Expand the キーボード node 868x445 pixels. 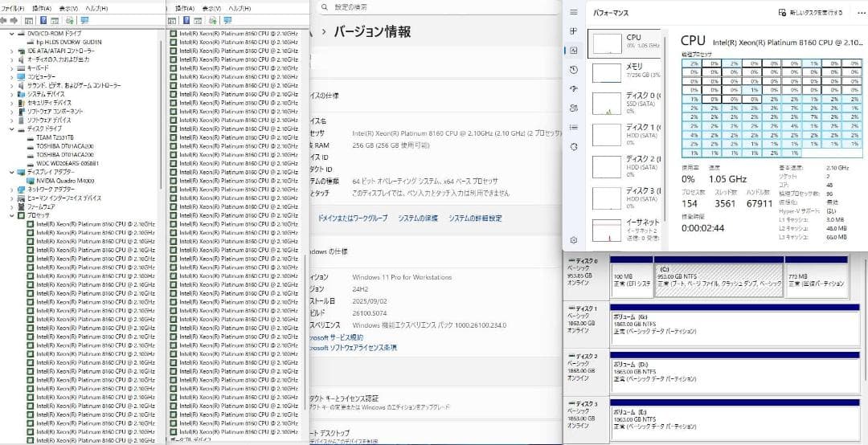click(x=12, y=68)
